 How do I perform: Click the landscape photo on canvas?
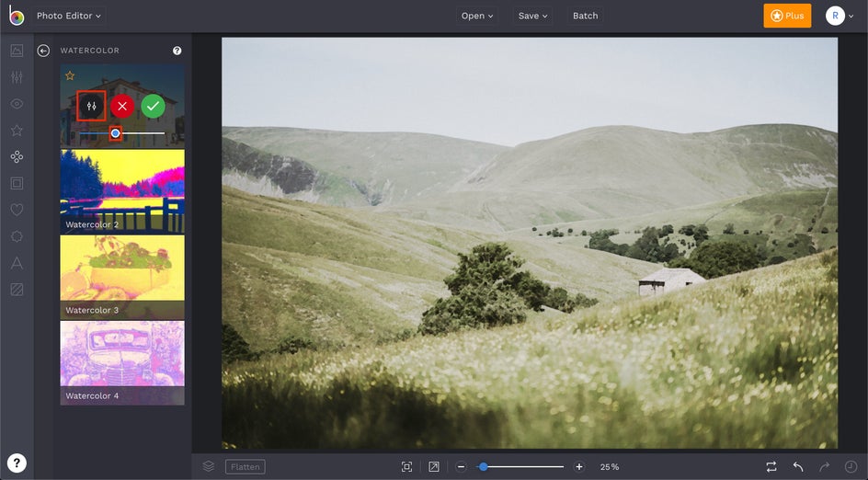pos(530,243)
